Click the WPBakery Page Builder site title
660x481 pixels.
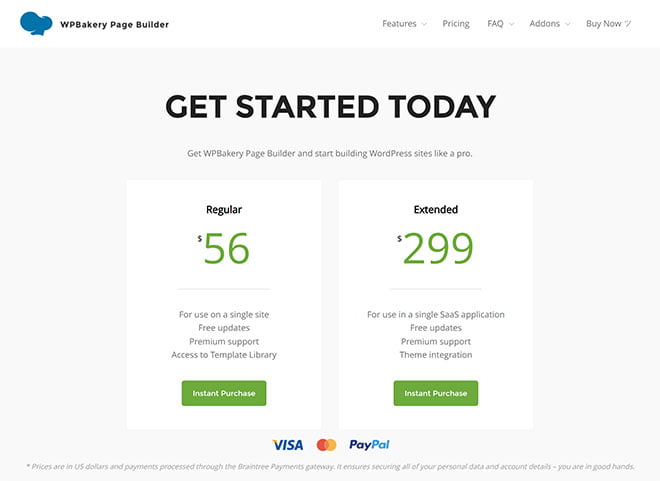click(114, 24)
